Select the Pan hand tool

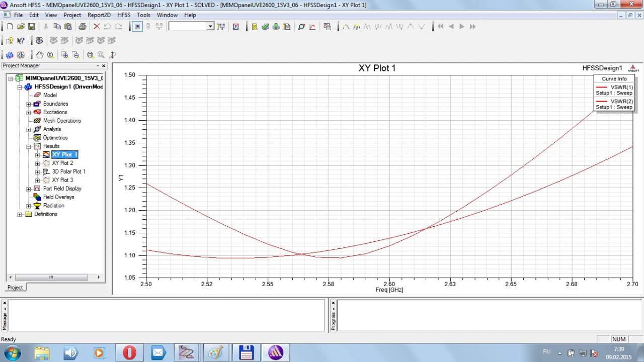pyautogui.click(x=40, y=55)
